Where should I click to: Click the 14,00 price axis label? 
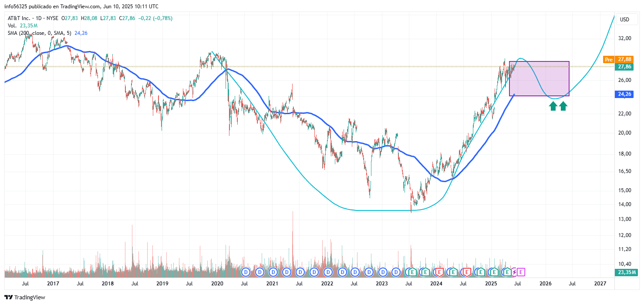[625, 204]
